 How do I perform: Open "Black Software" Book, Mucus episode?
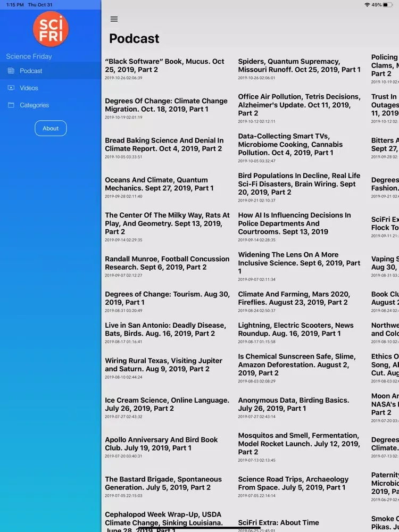[164, 65]
